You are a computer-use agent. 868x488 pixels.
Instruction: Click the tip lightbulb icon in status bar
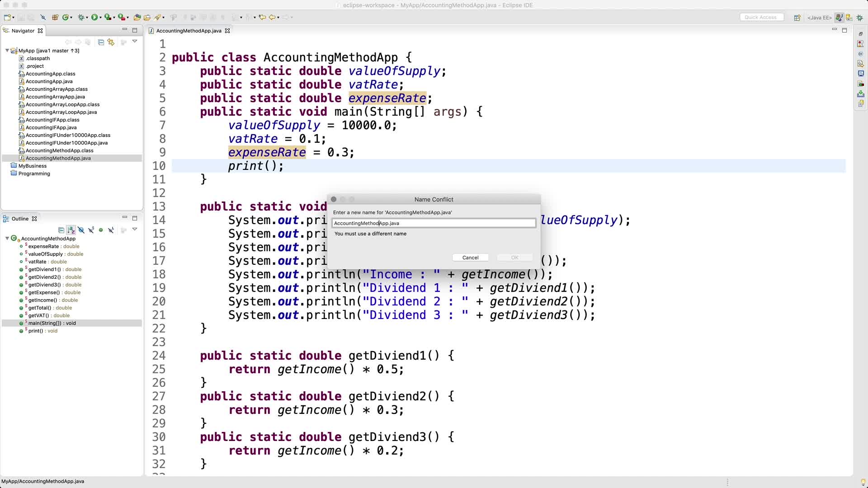tap(863, 482)
